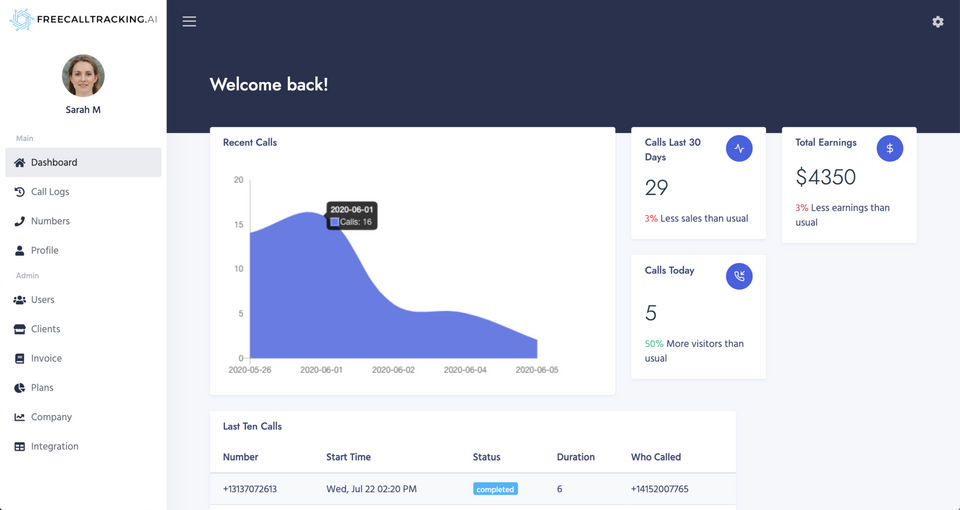Click the Sarah M user name
Image resolution: width=960 pixels, height=510 pixels.
point(83,110)
